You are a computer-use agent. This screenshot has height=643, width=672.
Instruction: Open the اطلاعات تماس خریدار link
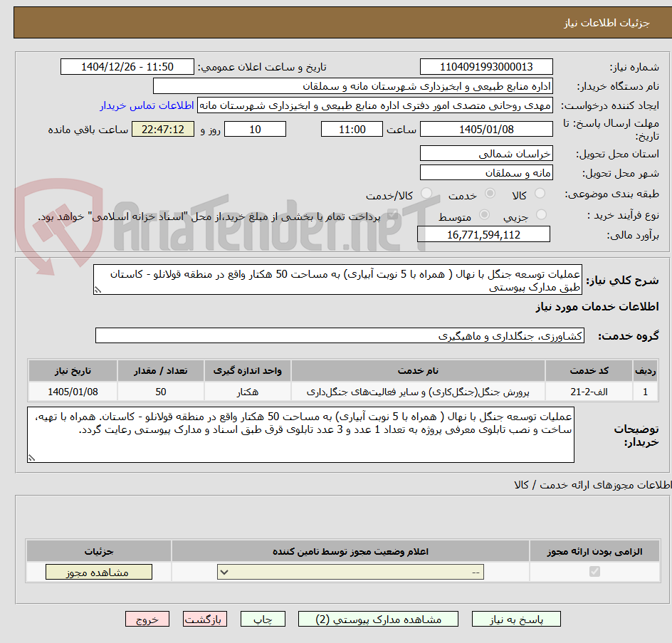point(147,105)
